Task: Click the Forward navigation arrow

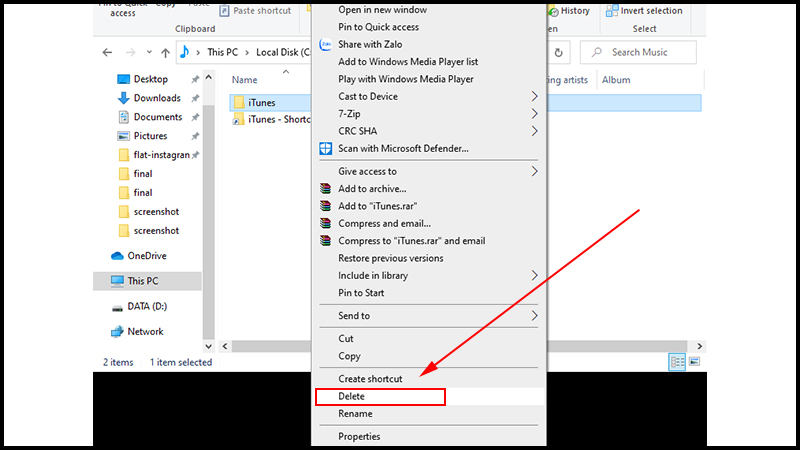Action: (x=131, y=52)
